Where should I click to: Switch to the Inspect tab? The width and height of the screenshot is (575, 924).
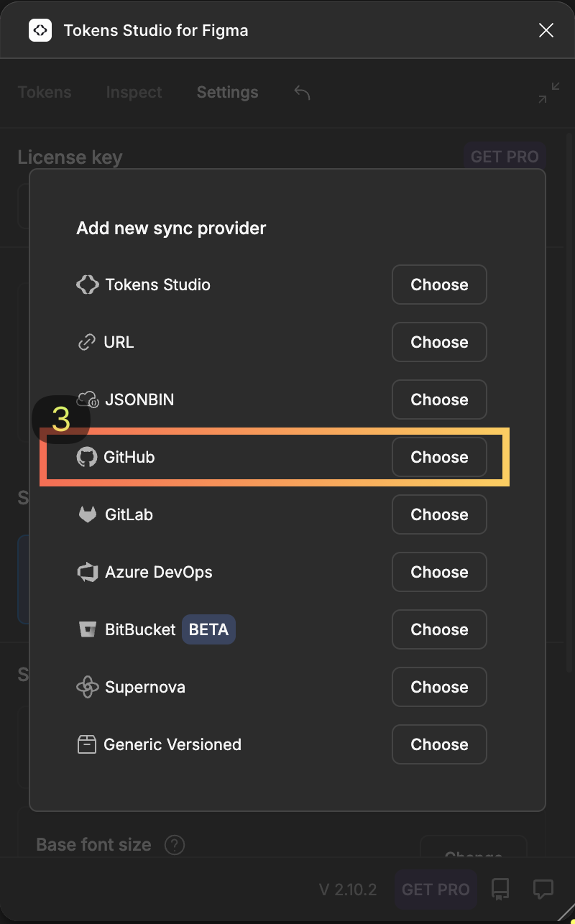pos(134,93)
